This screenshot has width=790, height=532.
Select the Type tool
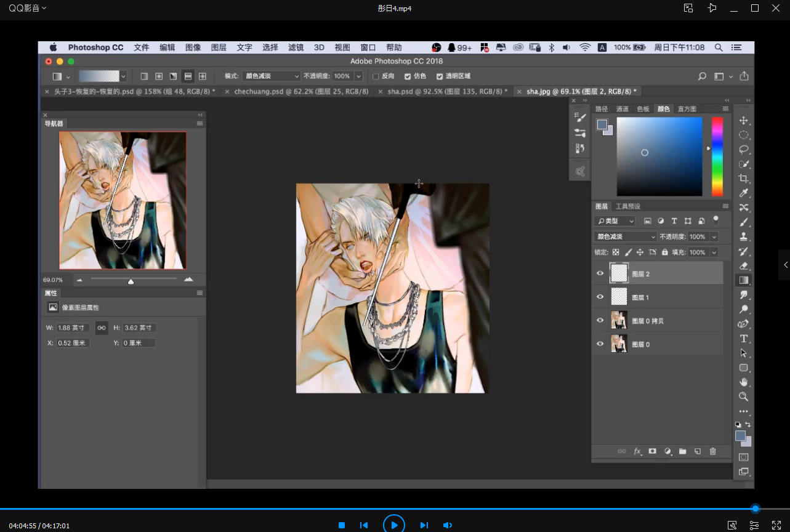pyautogui.click(x=744, y=339)
